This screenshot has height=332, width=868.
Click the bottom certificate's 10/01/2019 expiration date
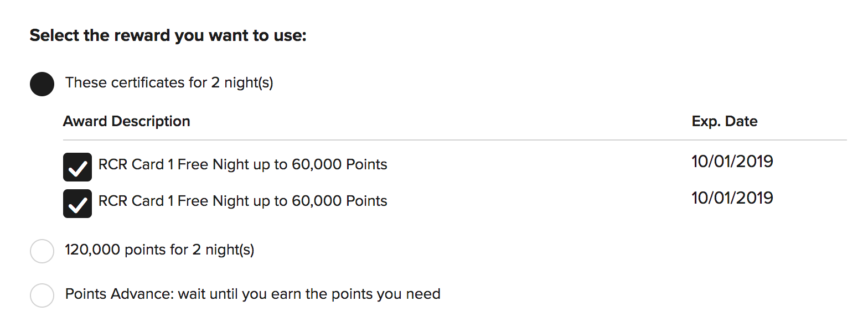(732, 198)
